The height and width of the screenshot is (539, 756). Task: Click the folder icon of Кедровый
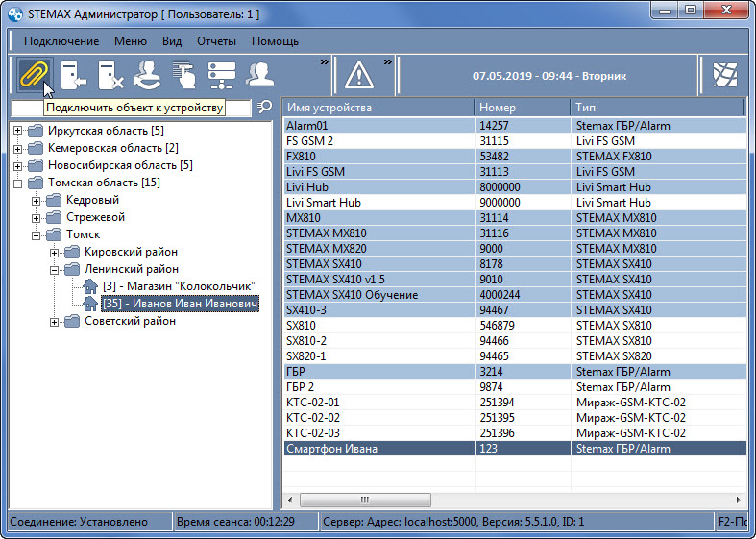tap(54, 200)
